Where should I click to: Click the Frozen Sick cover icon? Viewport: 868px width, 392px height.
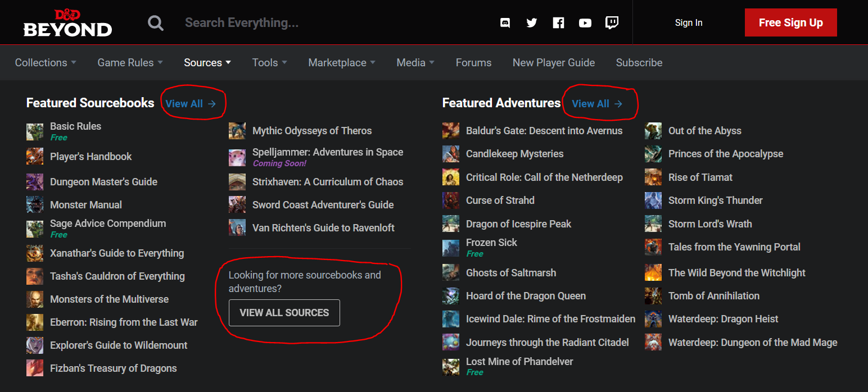(x=451, y=248)
